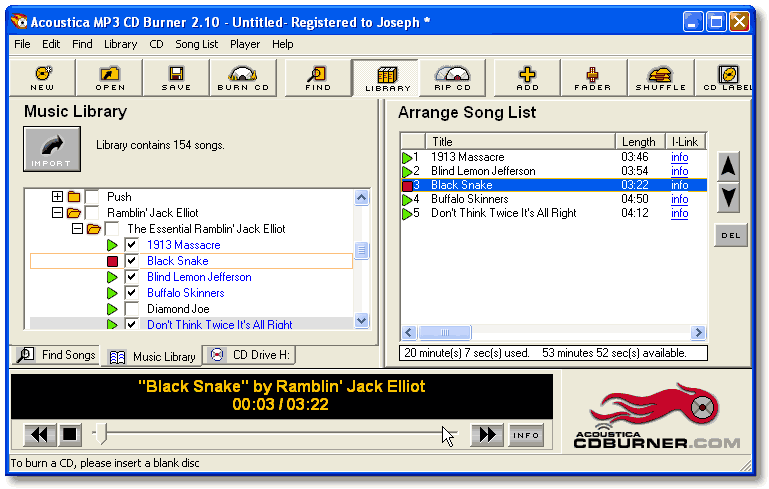Click the New toolbar button
The width and height of the screenshot is (769, 489).
pyautogui.click(x=43, y=77)
